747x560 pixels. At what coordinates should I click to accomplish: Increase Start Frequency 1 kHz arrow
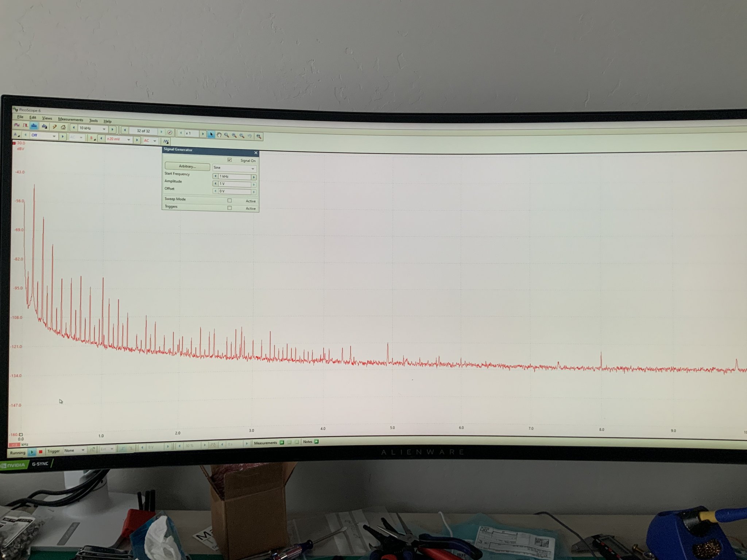(254, 177)
